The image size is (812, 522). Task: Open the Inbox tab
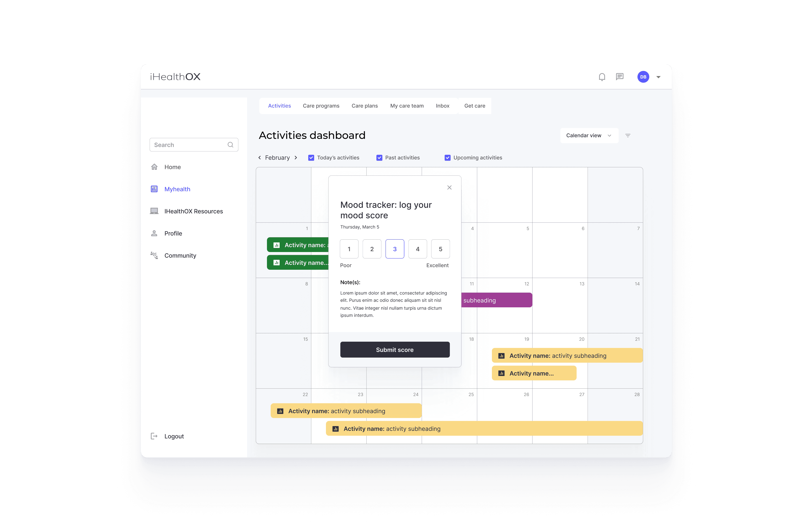pos(442,106)
